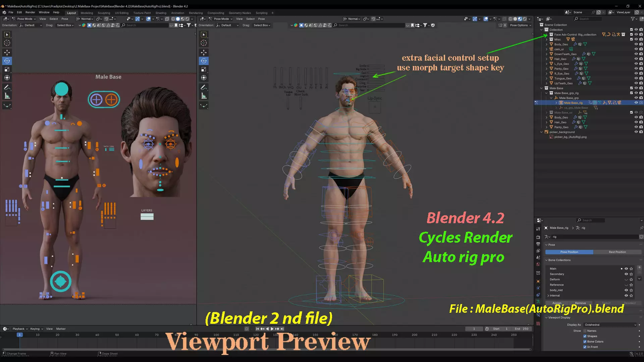Star the Main bone collection for solo

pyautogui.click(x=631, y=269)
